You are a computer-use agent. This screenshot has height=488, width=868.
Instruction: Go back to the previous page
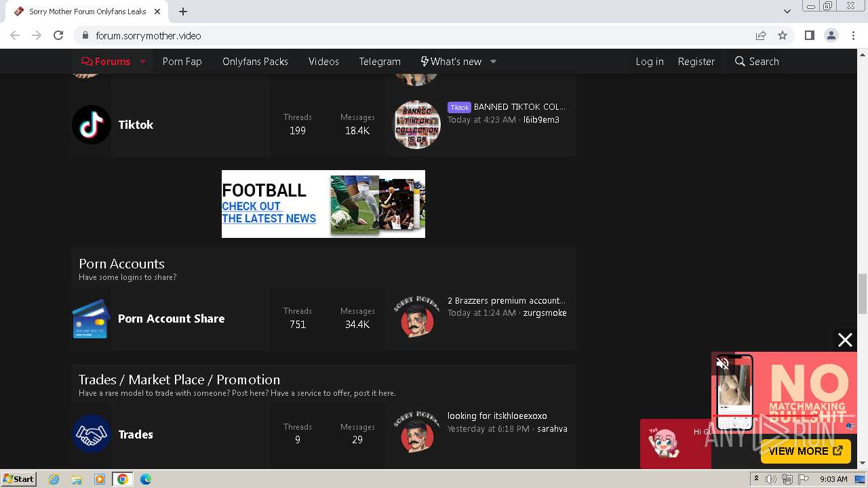[15, 35]
